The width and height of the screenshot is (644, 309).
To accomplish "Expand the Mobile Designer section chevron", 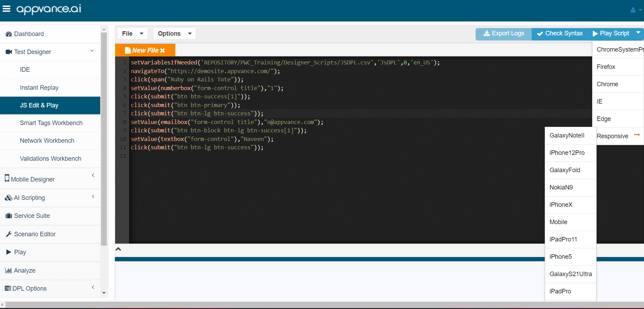I will [x=93, y=175].
